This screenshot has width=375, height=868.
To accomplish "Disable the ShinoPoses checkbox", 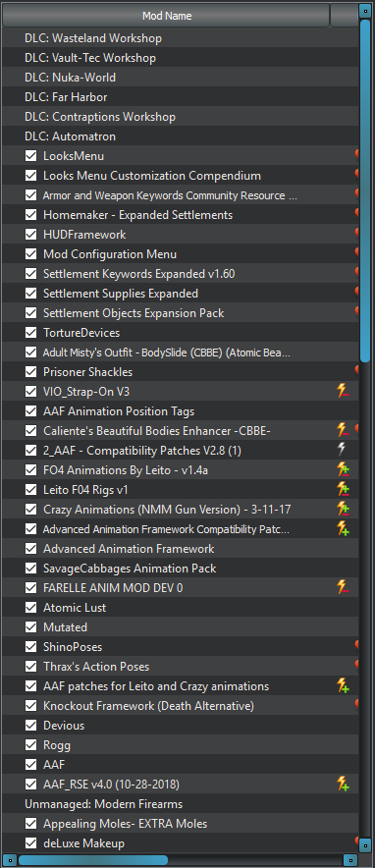I will pyautogui.click(x=31, y=647).
